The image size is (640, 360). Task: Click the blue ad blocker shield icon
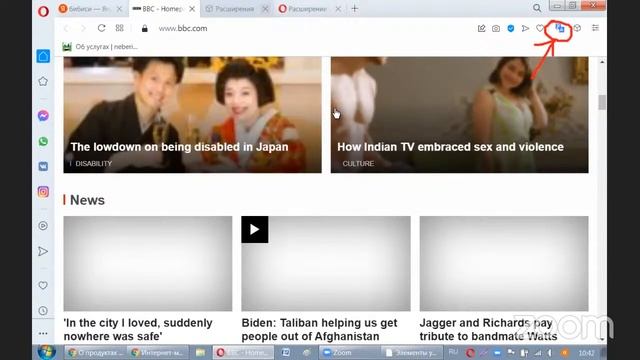(x=511, y=28)
